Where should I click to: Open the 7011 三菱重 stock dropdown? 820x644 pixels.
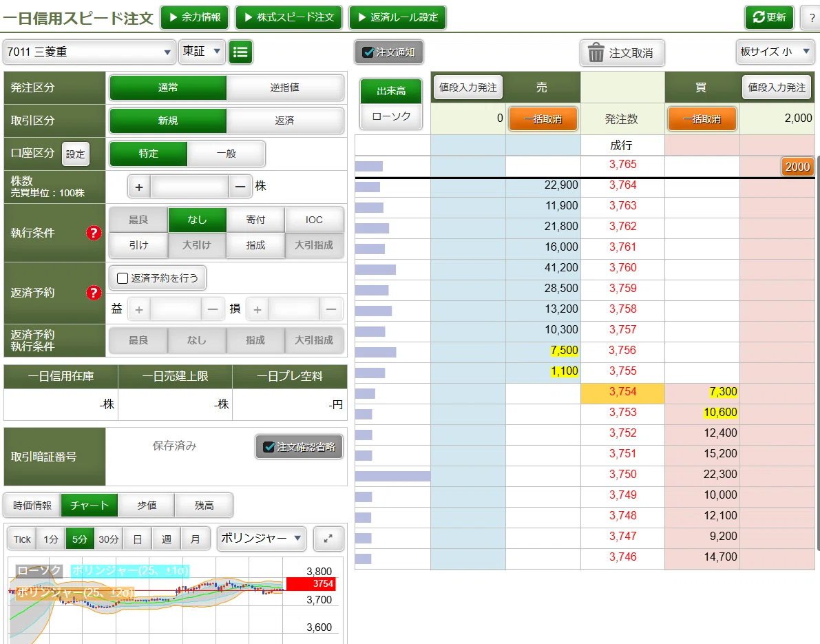[x=89, y=52]
